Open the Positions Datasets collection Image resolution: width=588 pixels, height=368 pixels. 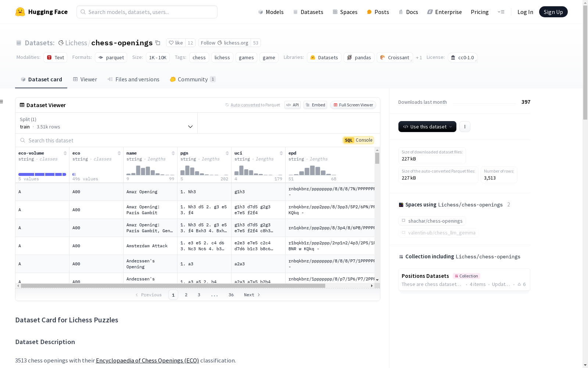point(464,280)
